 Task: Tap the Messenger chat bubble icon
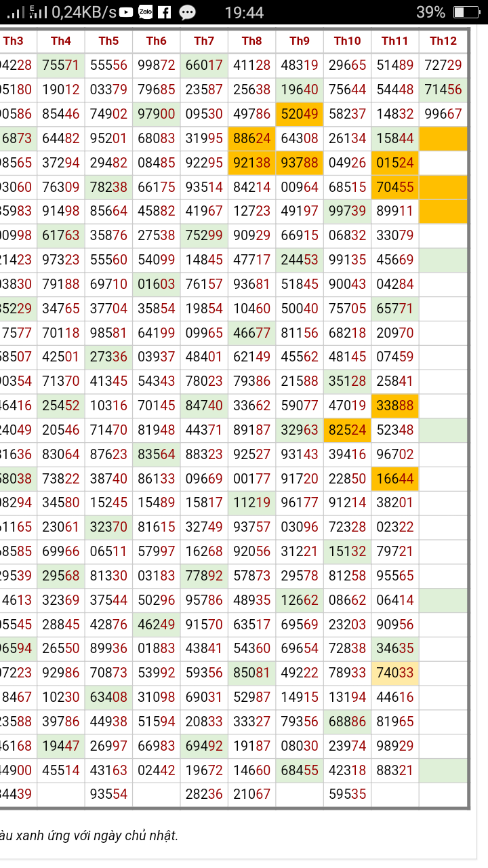(x=188, y=12)
